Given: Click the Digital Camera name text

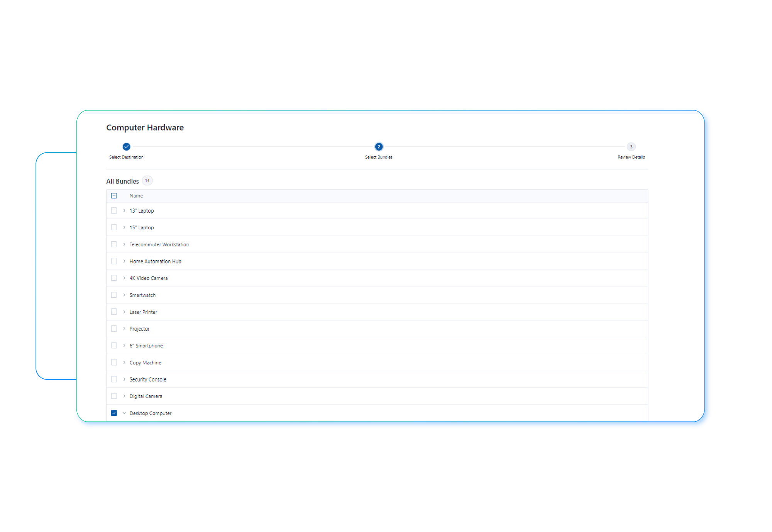Looking at the screenshot, I should [146, 396].
